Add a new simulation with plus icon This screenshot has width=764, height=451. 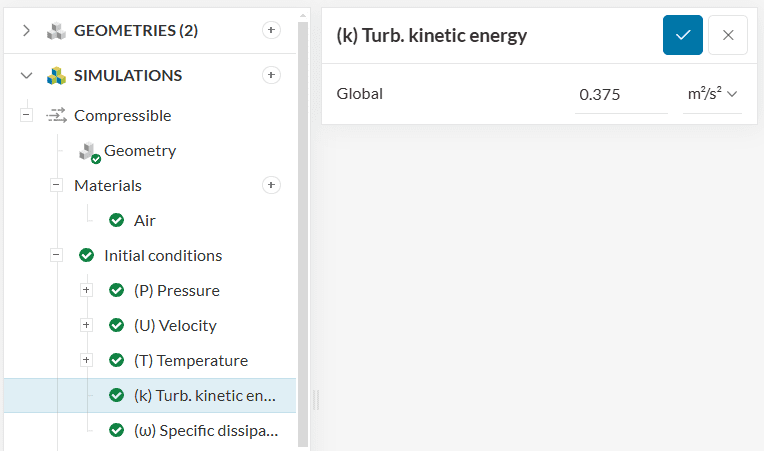pyautogui.click(x=271, y=75)
